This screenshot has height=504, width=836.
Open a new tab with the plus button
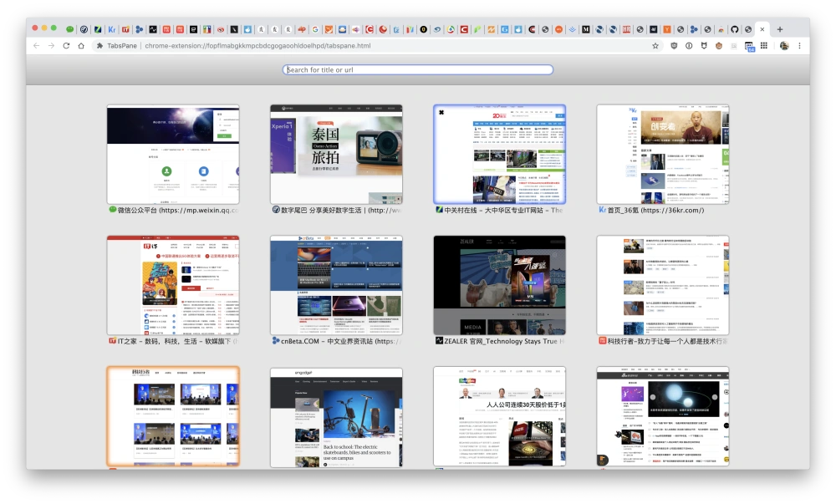[780, 28]
